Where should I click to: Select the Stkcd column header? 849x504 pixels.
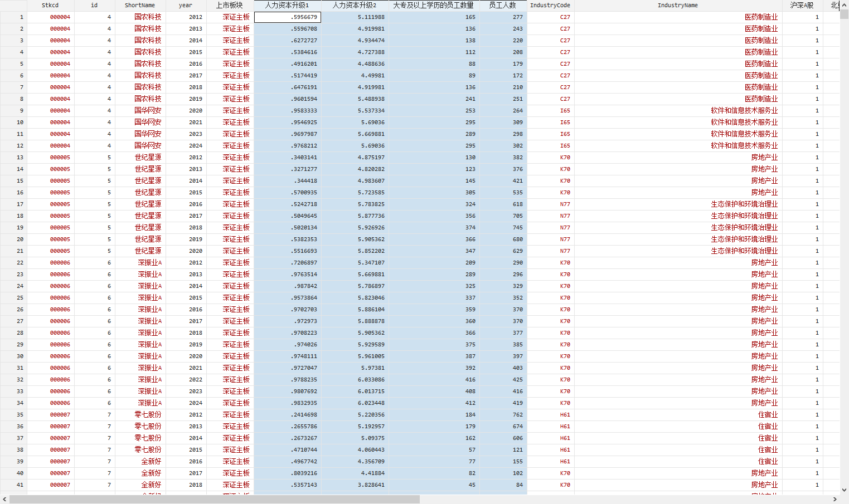[x=50, y=5]
